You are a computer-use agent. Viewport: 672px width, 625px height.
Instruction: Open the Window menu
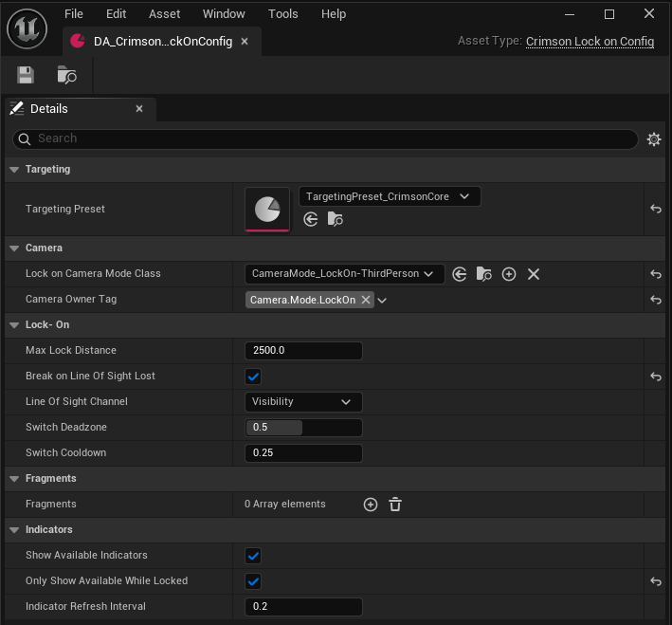224,14
